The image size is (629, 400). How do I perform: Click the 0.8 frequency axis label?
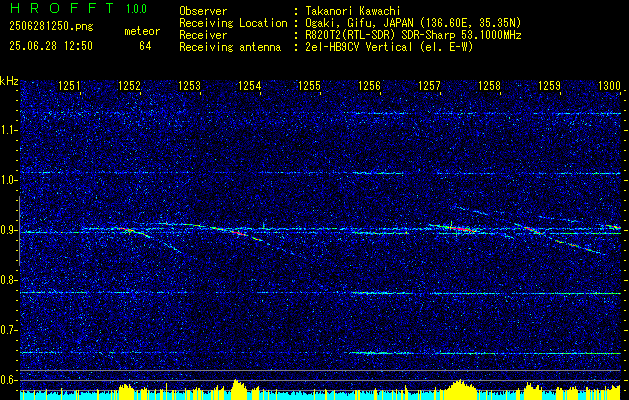[9, 280]
